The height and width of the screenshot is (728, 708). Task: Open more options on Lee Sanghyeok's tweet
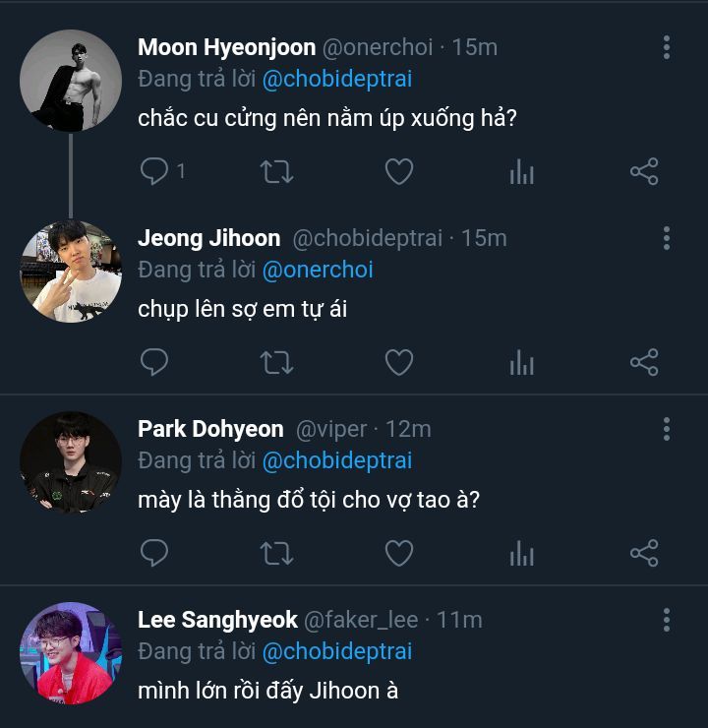(x=667, y=620)
